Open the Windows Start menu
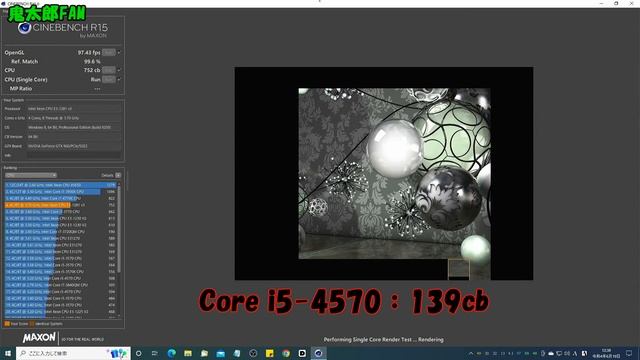640x360 pixels. [x=7, y=353]
